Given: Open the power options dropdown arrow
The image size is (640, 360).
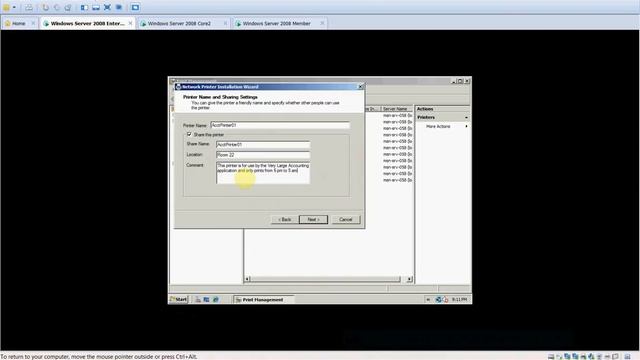Looking at the screenshot, I should coord(14,7).
